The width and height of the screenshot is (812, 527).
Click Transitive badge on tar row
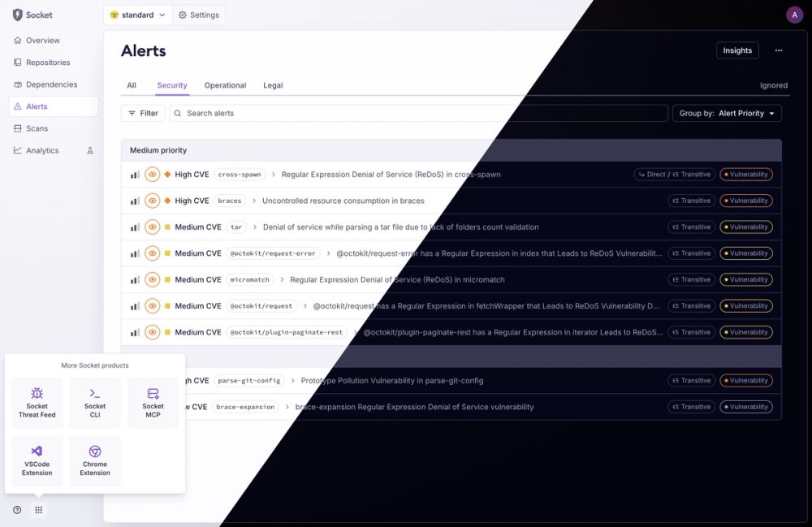[691, 227]
